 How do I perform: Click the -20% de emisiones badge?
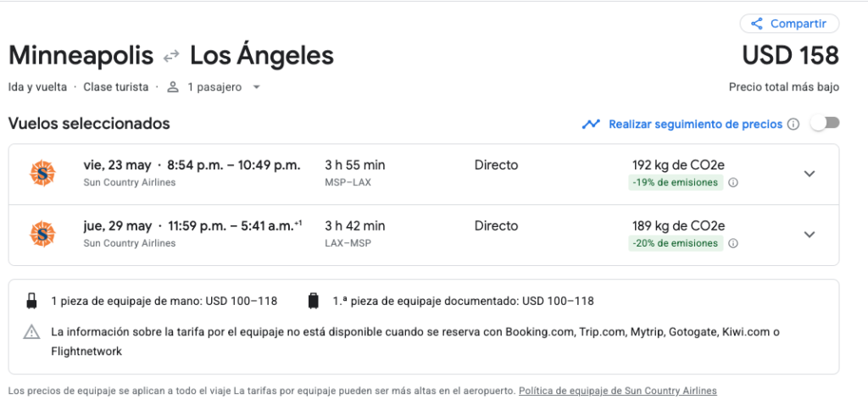pos(675,243)
